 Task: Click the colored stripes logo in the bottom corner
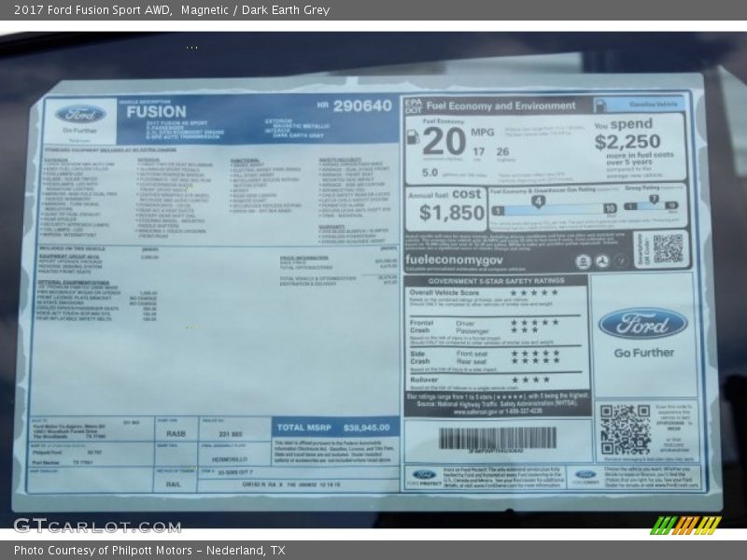[684, 525]
